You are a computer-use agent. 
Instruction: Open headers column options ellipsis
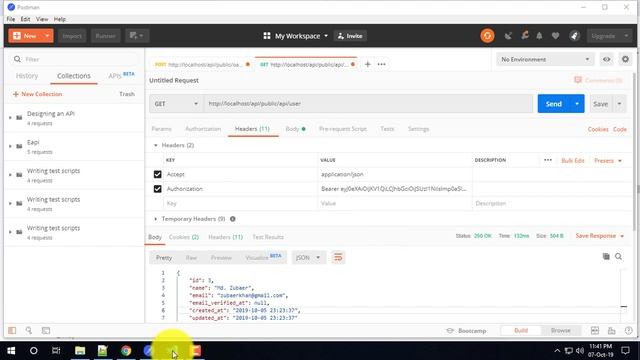[x=548, y=160]
